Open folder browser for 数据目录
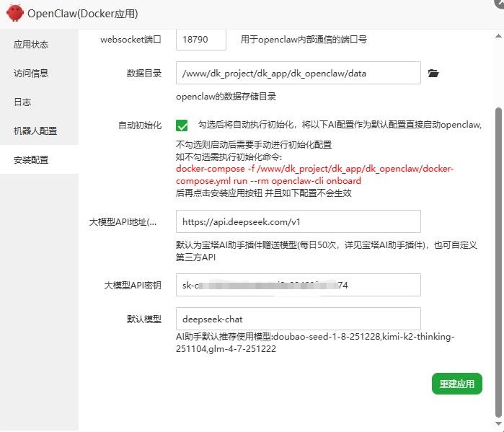This screenshot has width=504, height=432. (x=433, y=74)
